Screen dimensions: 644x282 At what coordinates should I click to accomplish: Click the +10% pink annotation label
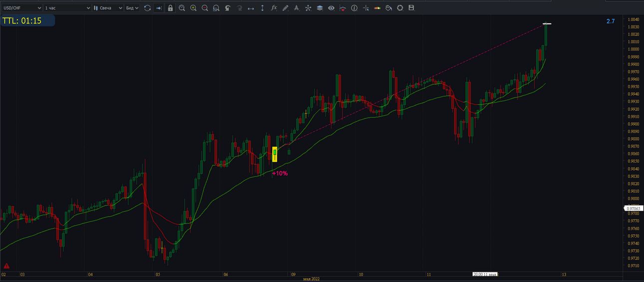280,173
